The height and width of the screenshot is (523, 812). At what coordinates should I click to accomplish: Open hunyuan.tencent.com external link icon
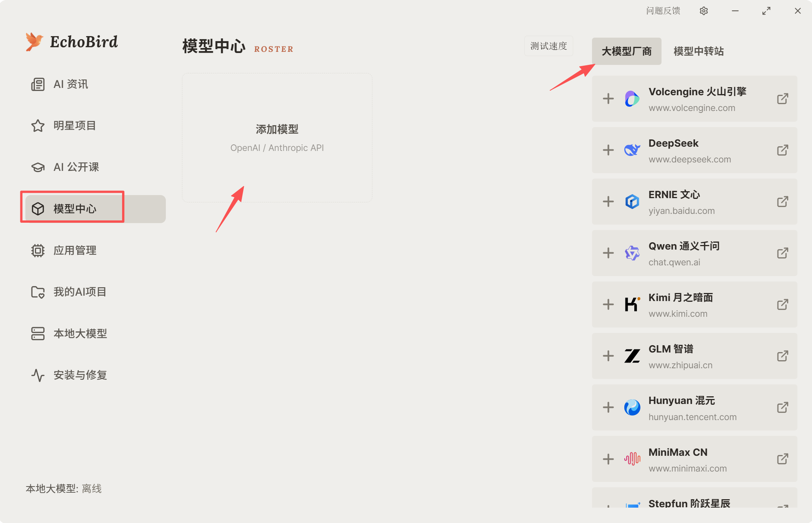(782, 407)
